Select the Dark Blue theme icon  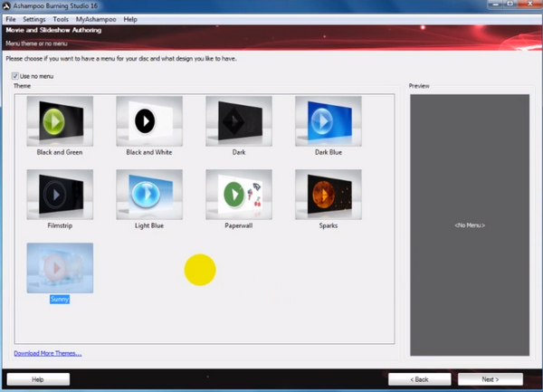(x=328, y=120)
